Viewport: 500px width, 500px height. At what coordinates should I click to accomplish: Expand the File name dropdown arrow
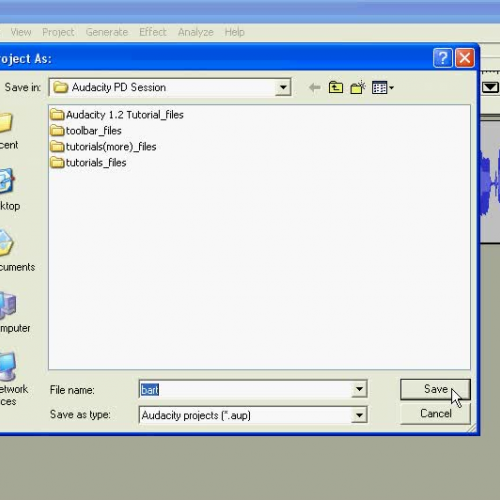(x=359, y=389)
